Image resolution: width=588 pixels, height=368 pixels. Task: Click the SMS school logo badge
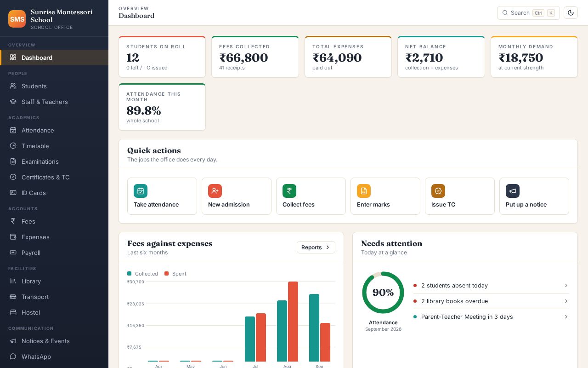tap(17, 19)
